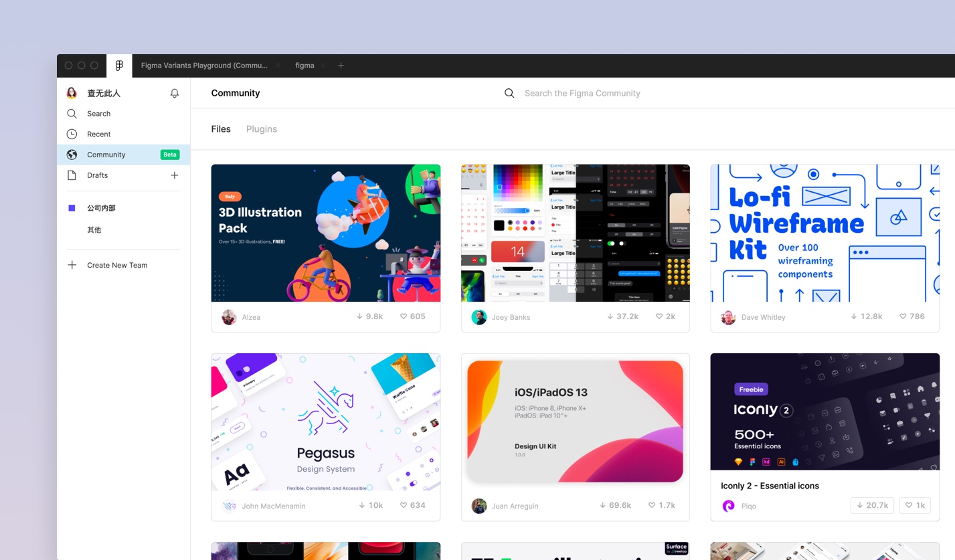Open the iOS 14 UI kit thumbnail

pos(576,233)
